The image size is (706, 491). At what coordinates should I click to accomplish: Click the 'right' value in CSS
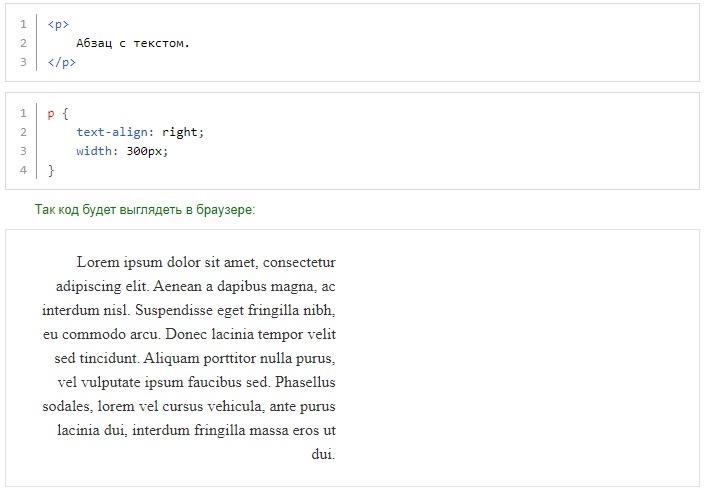[x=180, y=132]
